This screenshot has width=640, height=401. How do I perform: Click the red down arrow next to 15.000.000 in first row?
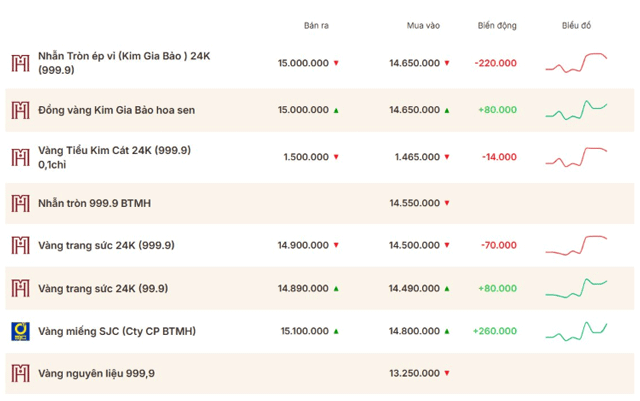(336, 63)
